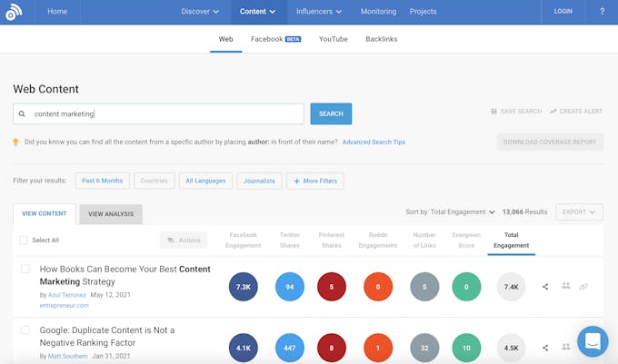Open the chat support bubble
Screen dimensions: 618x364
coord(593,341)
